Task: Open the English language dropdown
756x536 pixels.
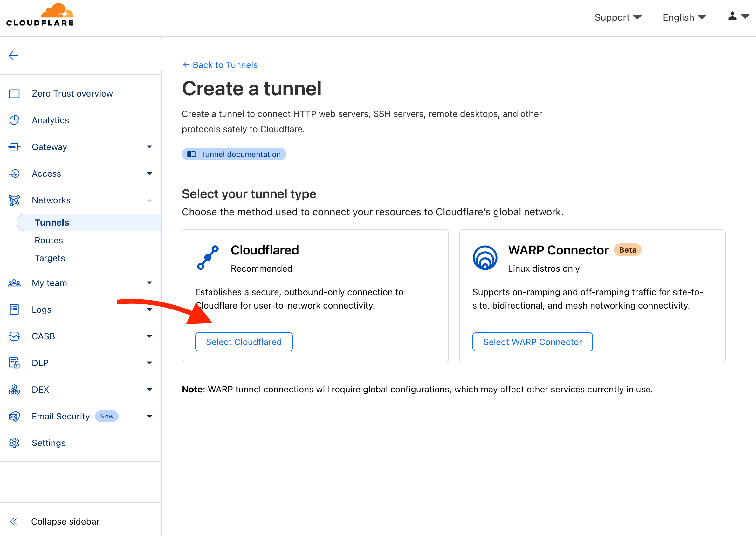Action: 684,17
